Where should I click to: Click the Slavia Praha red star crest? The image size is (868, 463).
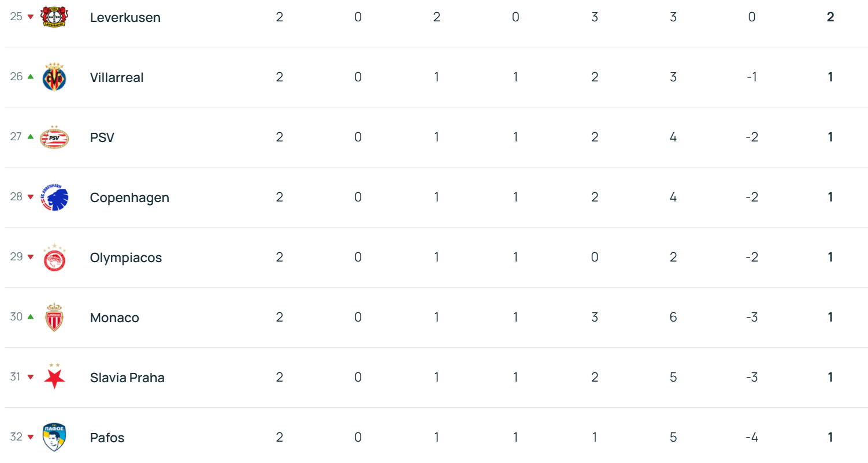tap(54, 377)
